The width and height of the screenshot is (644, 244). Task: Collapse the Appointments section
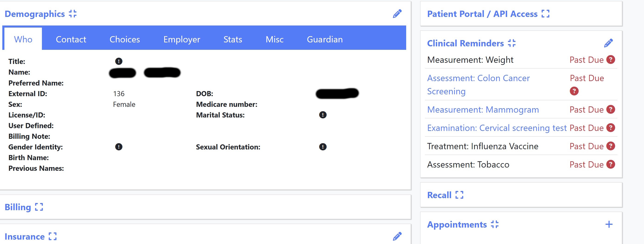coord(494,224)
